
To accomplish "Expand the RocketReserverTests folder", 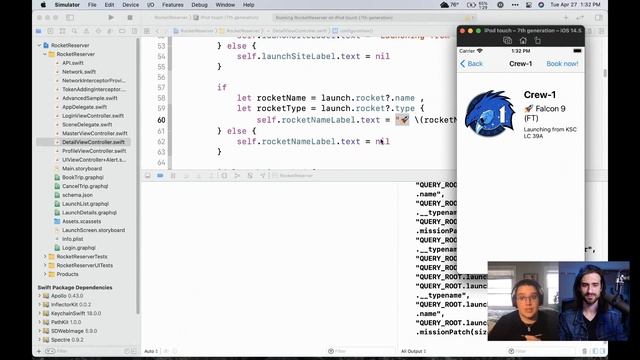I will coord(45,256).
